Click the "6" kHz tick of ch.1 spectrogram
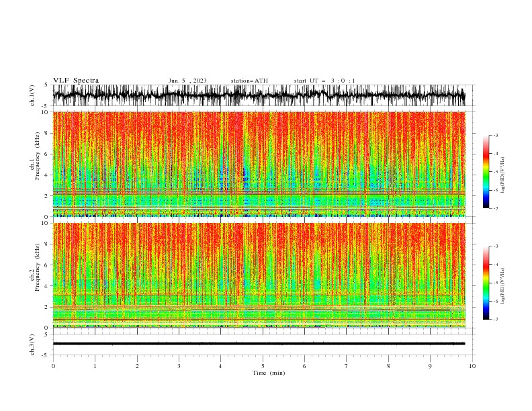Image resolution: width=532 pixels, height=411 pixels. tap(47, 154)
